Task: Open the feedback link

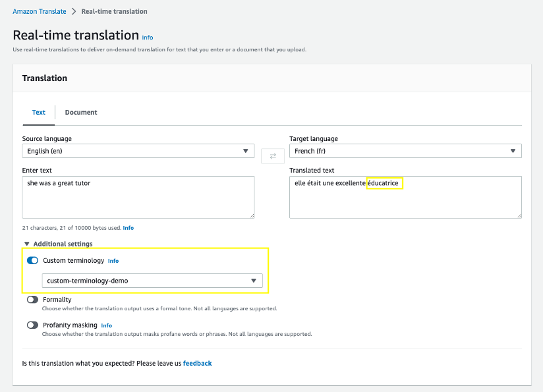Action: pyautogui.click(x=197, y=363)
